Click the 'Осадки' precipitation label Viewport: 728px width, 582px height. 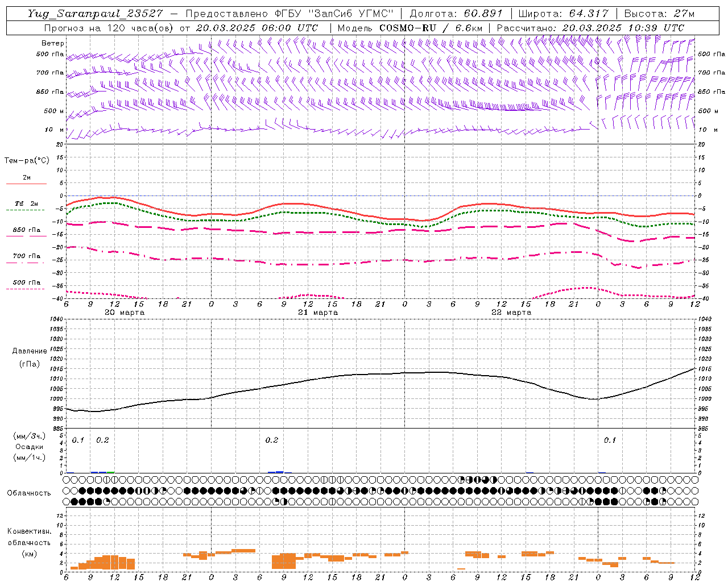pos(30,447)
